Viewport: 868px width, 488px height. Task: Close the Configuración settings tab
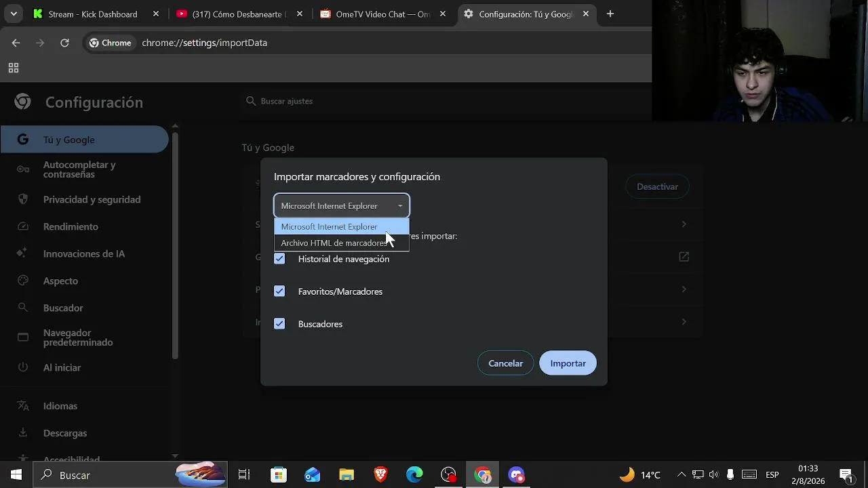[x=586, y=14]
